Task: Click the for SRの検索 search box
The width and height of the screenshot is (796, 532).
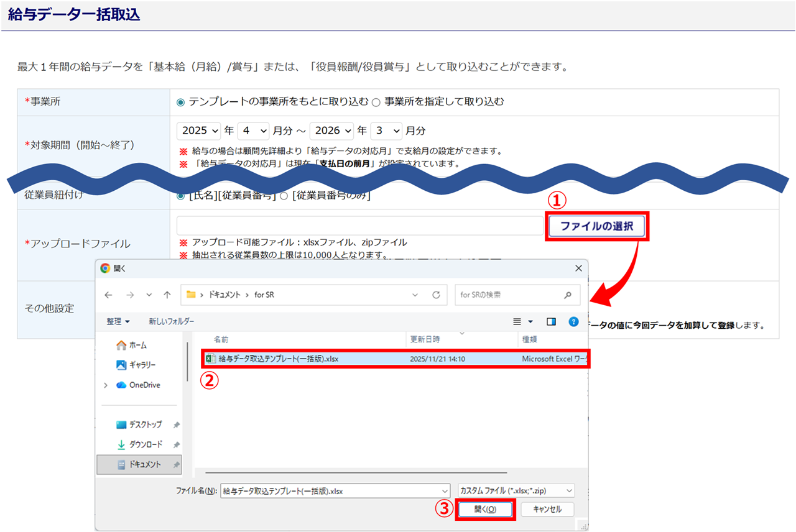Action: click(x=517, y=295)
